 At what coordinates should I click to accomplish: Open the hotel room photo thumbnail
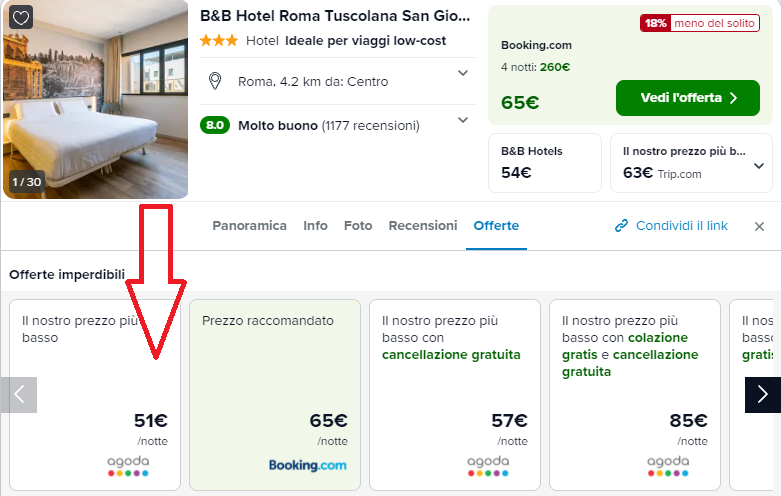pos(95,100)
